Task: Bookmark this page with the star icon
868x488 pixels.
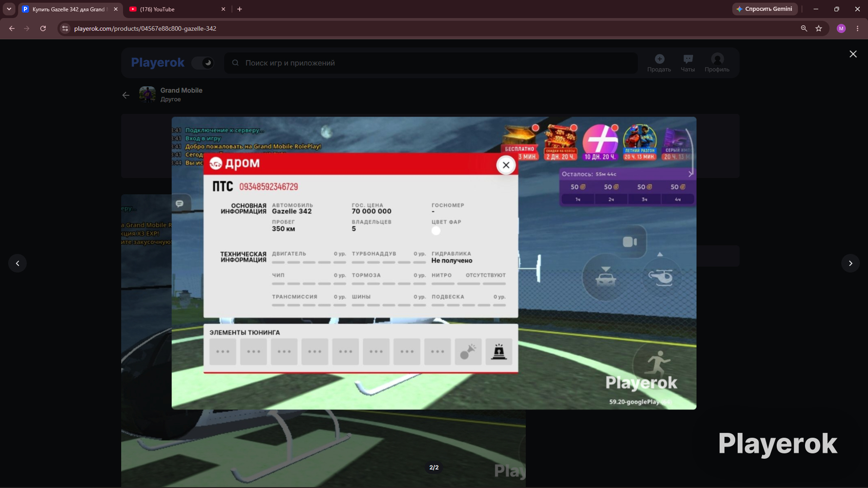Action: 819,28
